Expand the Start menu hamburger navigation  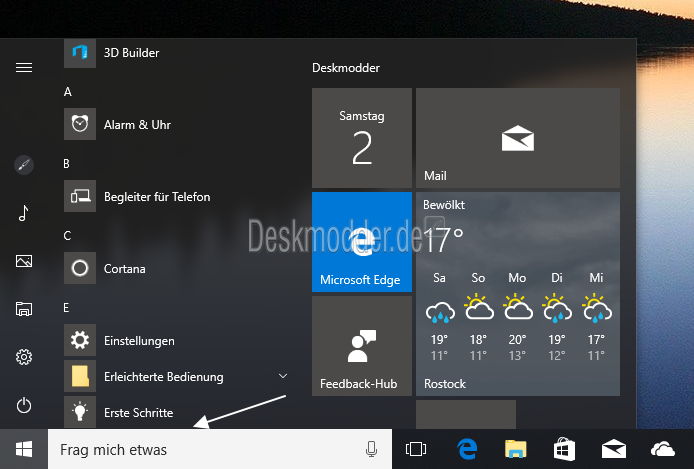coord(24,67)
